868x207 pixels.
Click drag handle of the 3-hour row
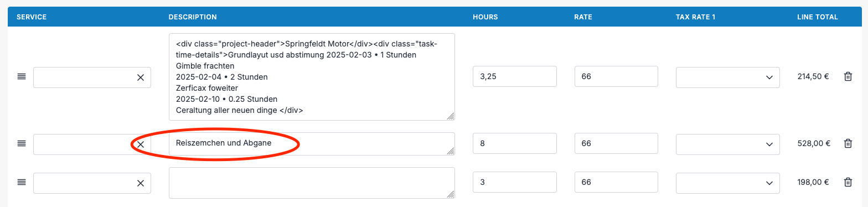pyautogui.click(x=22, y=182)
